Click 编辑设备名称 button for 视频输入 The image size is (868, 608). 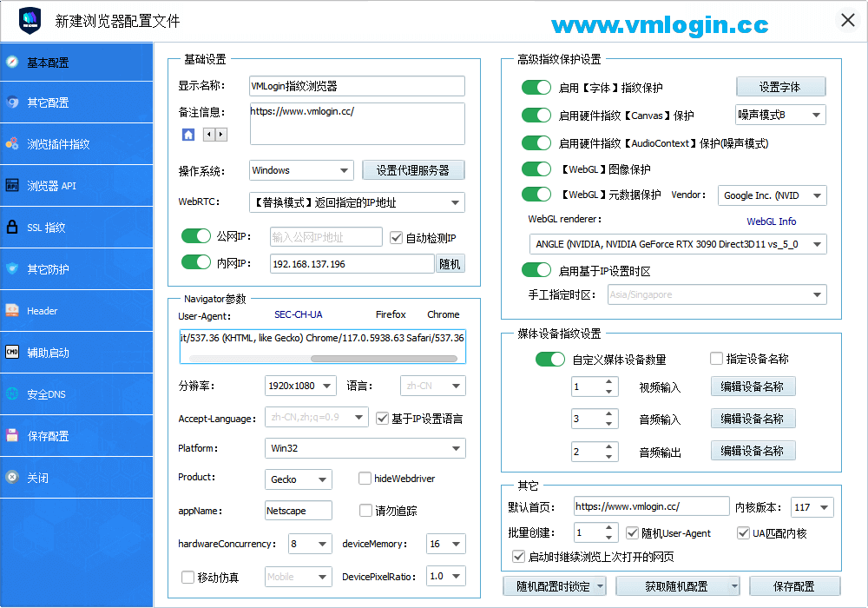pos(753,387)
